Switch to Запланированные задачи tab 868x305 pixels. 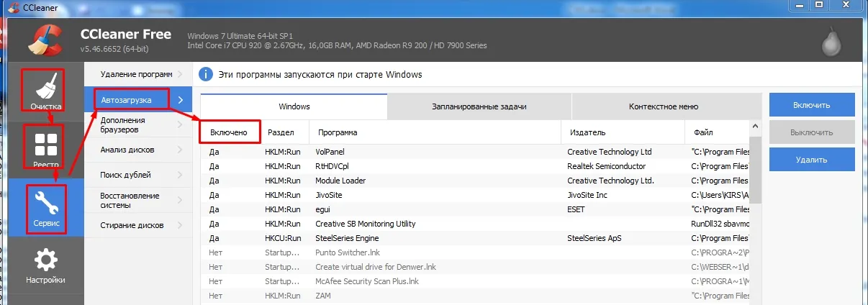[479, 106]
